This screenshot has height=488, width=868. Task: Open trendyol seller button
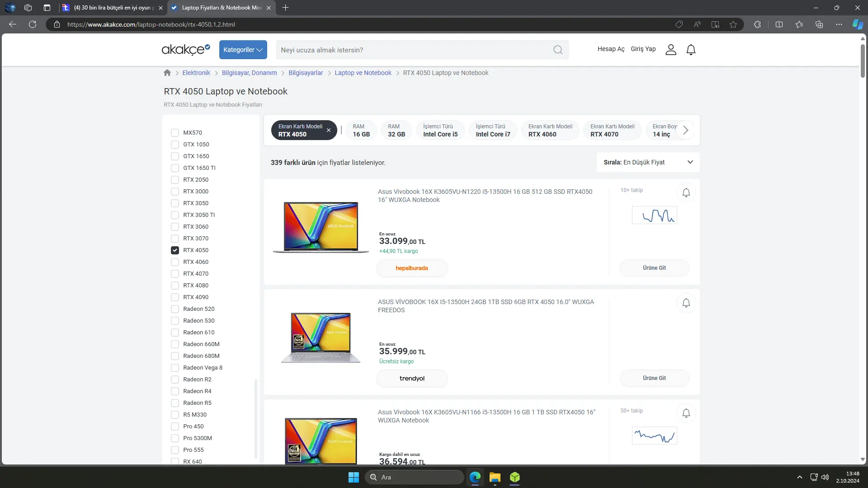(412, 379)
